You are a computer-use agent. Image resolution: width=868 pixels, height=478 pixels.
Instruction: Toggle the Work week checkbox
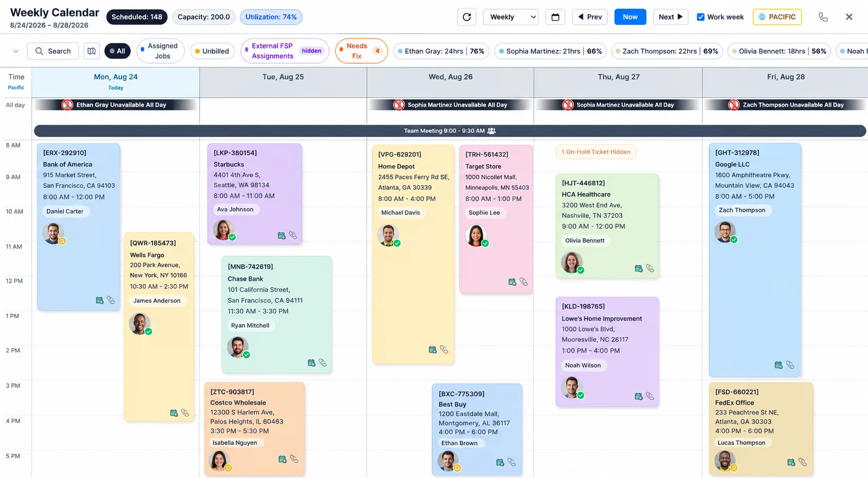coord(701,17)
